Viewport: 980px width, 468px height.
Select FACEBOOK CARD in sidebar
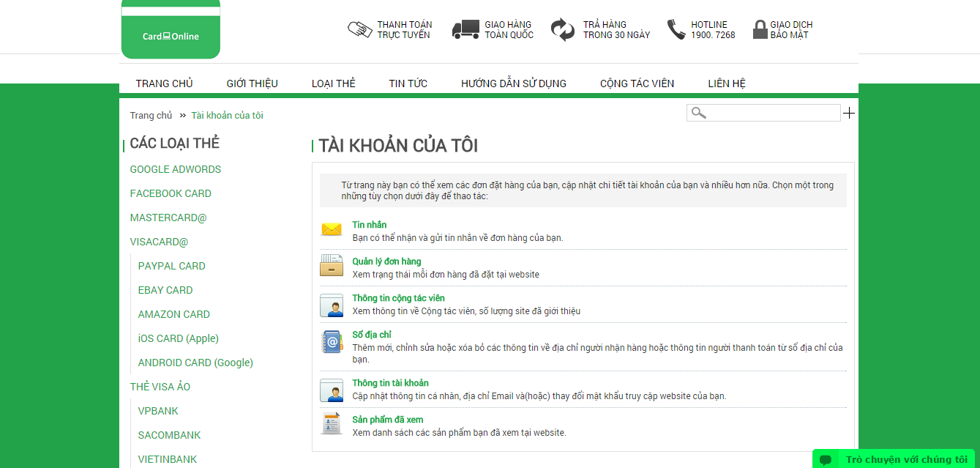click(x=171, y=193)
